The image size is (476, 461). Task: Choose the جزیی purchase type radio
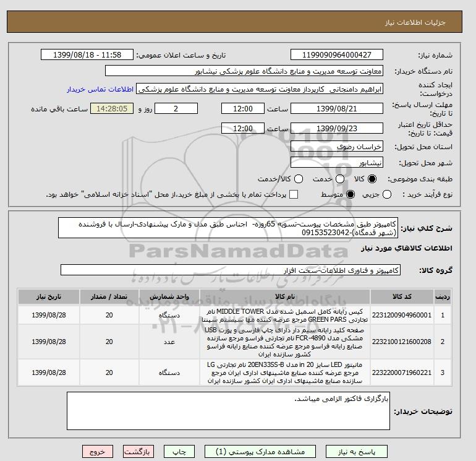click(387, 194)
